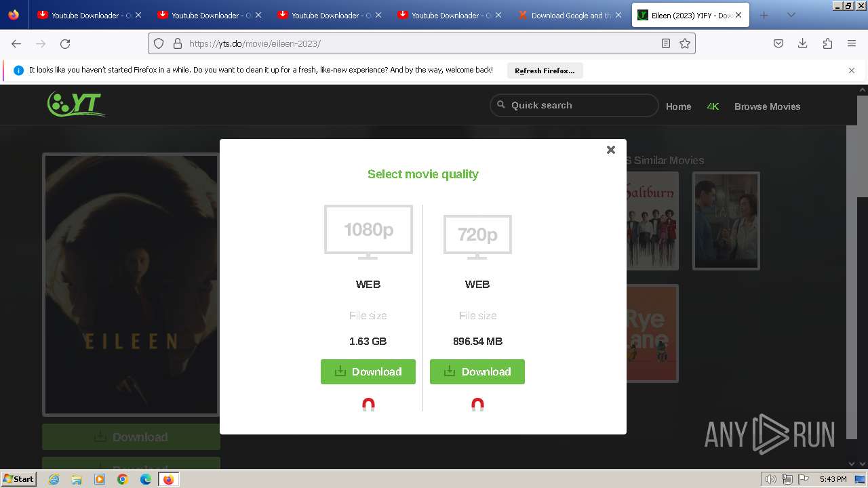Click the Quick search field
Screen dimensions: 868x488
click(574, 105)
